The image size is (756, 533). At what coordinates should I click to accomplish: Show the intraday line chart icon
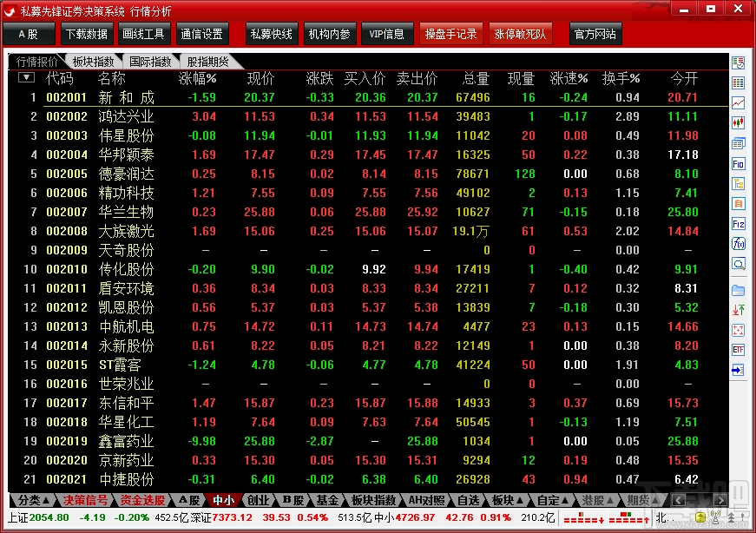738,102
